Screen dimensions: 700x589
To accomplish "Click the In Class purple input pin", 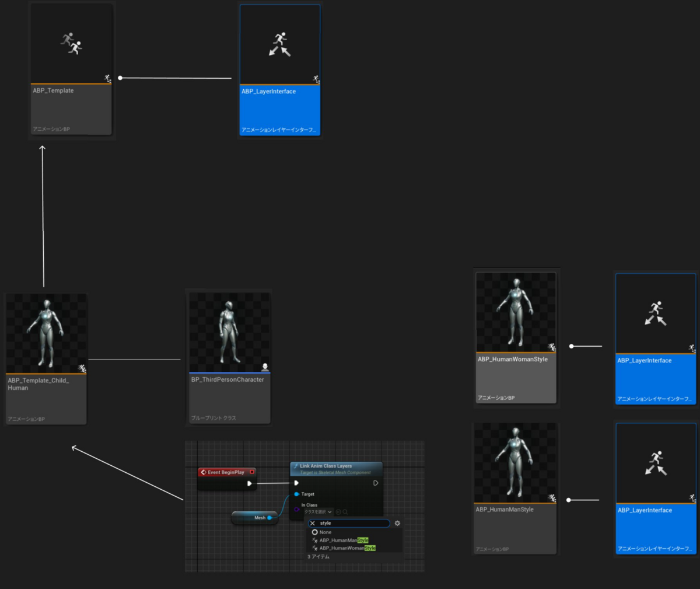I will coord(296,509).
